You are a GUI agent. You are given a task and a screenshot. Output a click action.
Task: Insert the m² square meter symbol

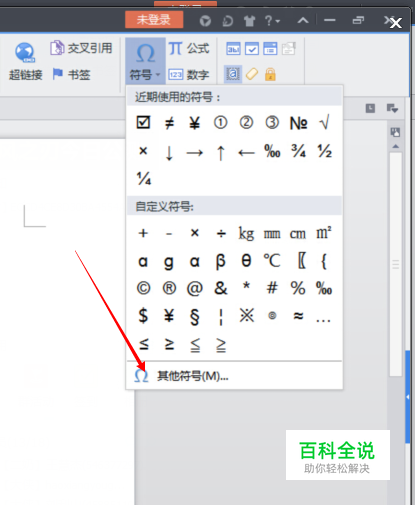[324, 233]
